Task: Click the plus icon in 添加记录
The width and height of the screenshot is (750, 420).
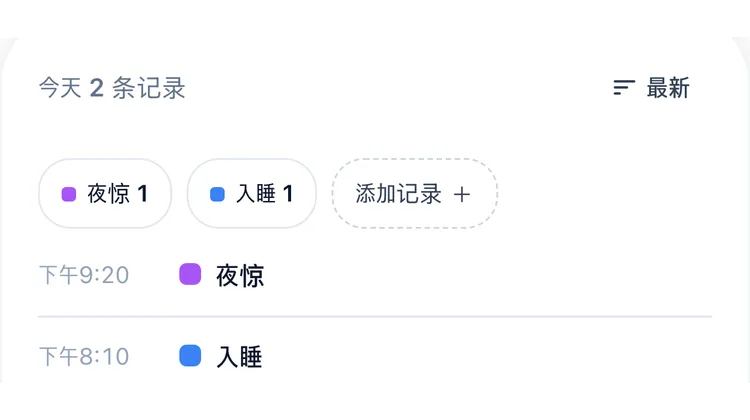Action: 462,194
